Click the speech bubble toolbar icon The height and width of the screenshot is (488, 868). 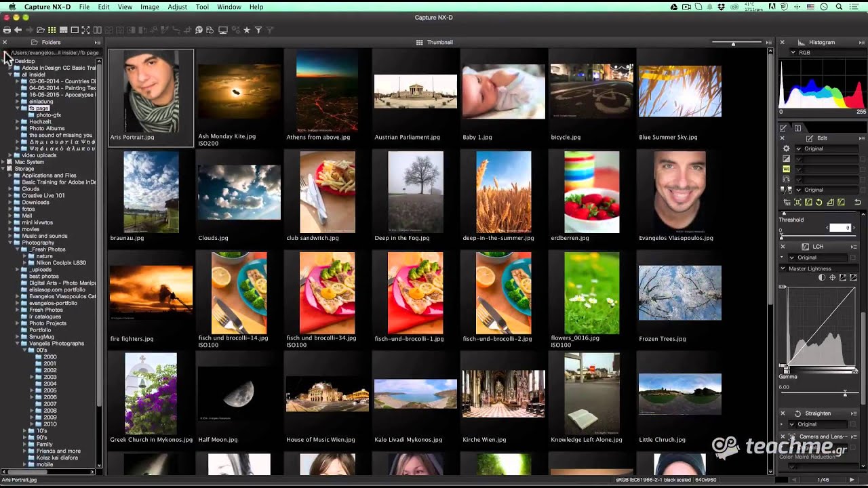click(x=199, y=30)
